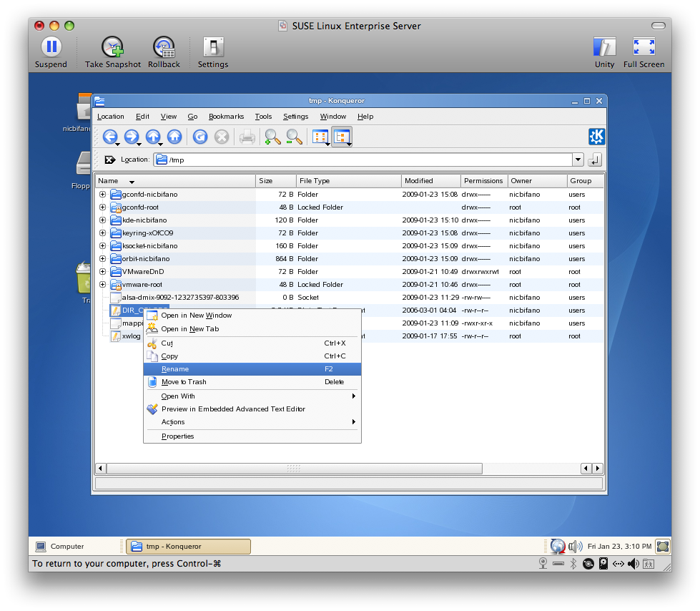Open the Bookmarks menu
Image resolution: width=700 pixels, height=611 pixels.
click(x=227, y=117)
